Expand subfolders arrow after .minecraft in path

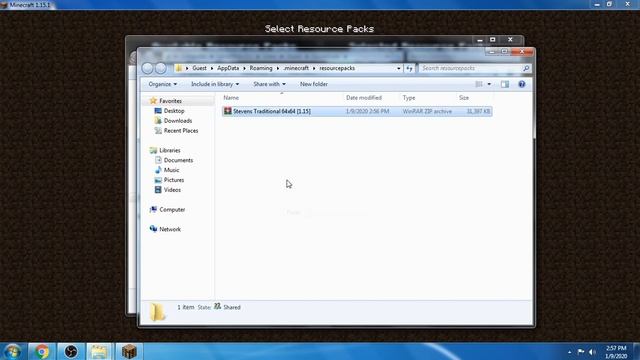pos(314,68)
